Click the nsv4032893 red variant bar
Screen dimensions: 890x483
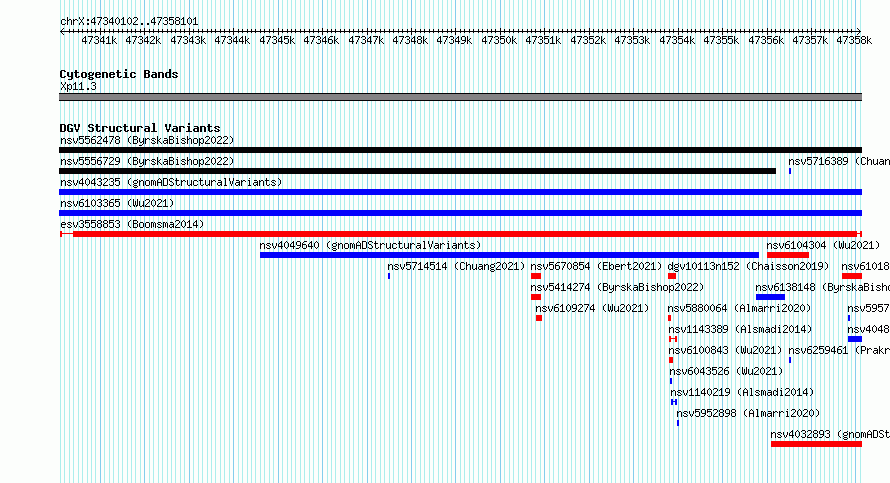click(x=816, y=444)
